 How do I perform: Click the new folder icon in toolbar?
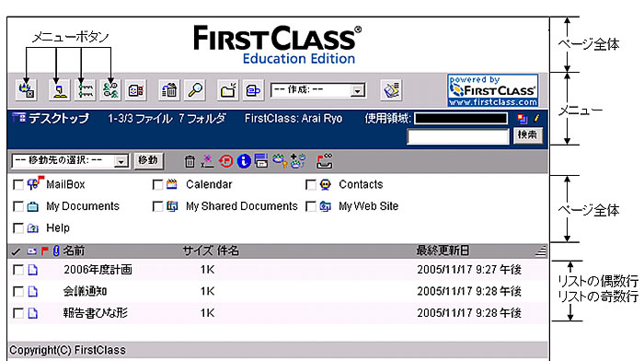coord(228,89)
